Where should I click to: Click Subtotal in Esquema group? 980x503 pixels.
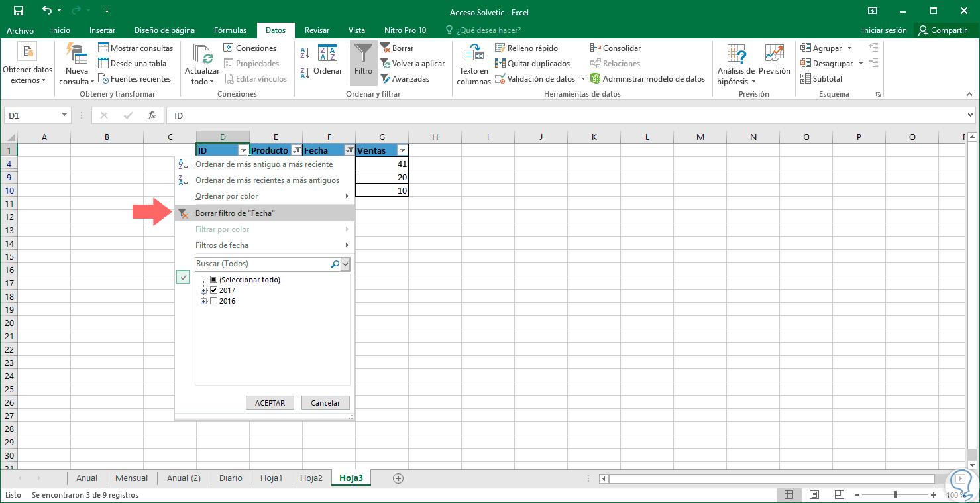(822, 79)
